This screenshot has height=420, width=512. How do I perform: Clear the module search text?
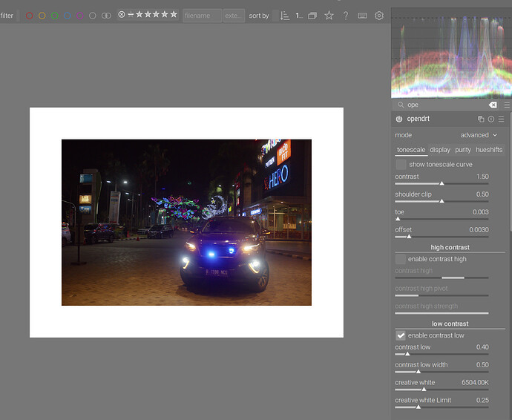click(493, 105)
